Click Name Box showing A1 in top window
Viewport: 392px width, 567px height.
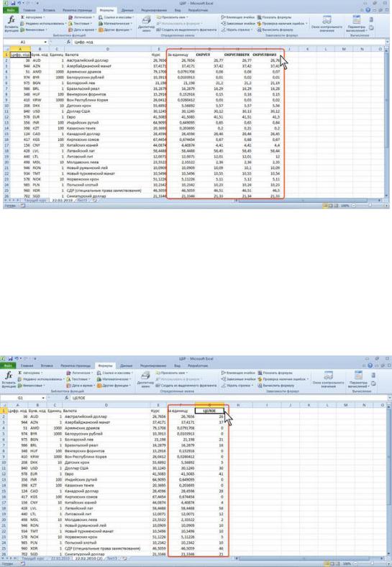25,42
